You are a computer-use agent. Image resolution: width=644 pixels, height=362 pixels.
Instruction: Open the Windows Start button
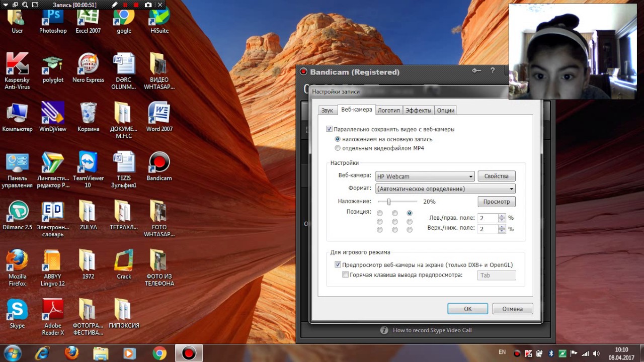point(12,353)
